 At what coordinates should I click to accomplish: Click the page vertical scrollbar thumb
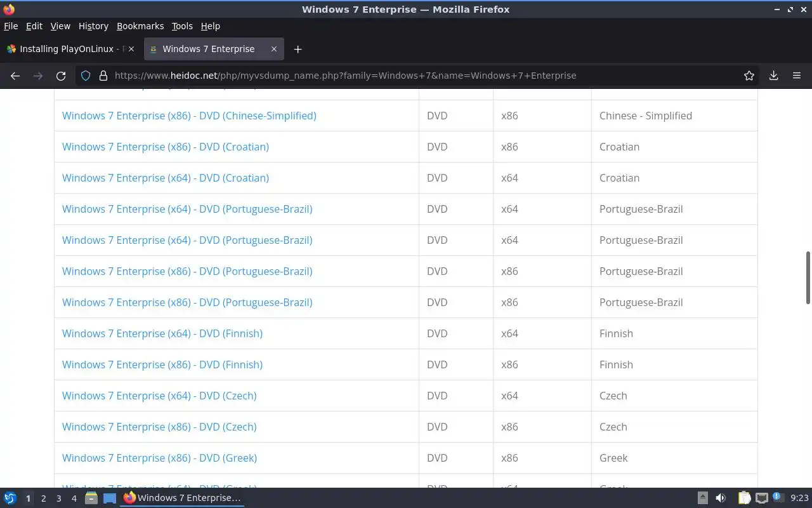pyautogui.click(x=808, y=277)
